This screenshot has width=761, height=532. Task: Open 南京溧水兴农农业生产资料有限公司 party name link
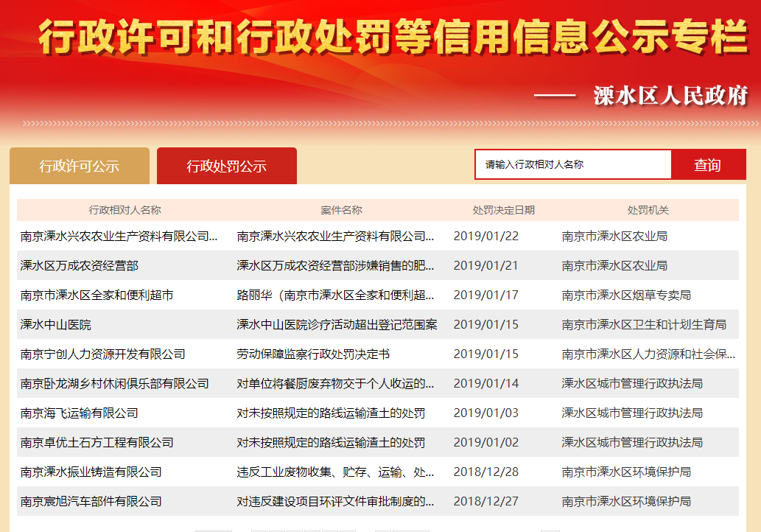(119, 237)
